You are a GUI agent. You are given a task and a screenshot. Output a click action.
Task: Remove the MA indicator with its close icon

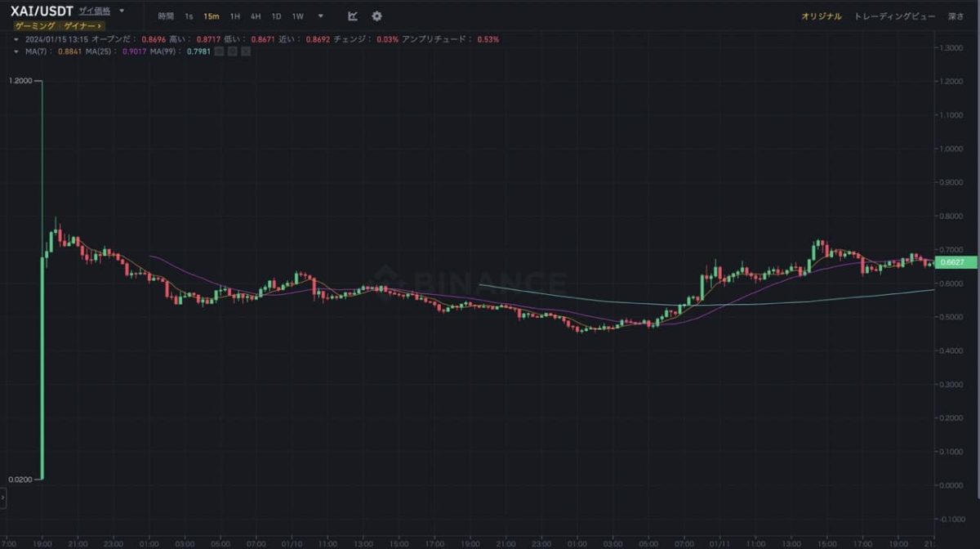point(246,51)
